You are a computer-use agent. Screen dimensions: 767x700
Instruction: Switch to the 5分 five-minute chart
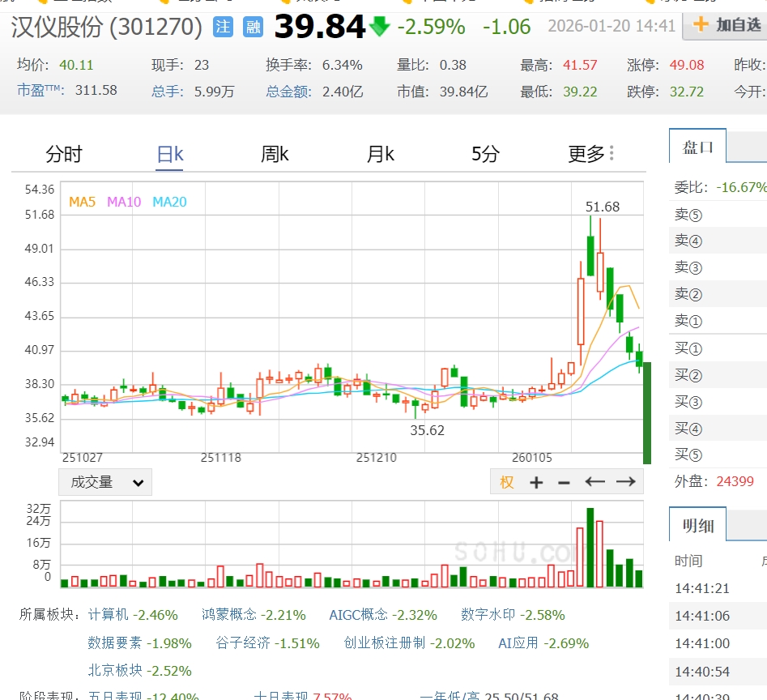click(x=485, y=154)
